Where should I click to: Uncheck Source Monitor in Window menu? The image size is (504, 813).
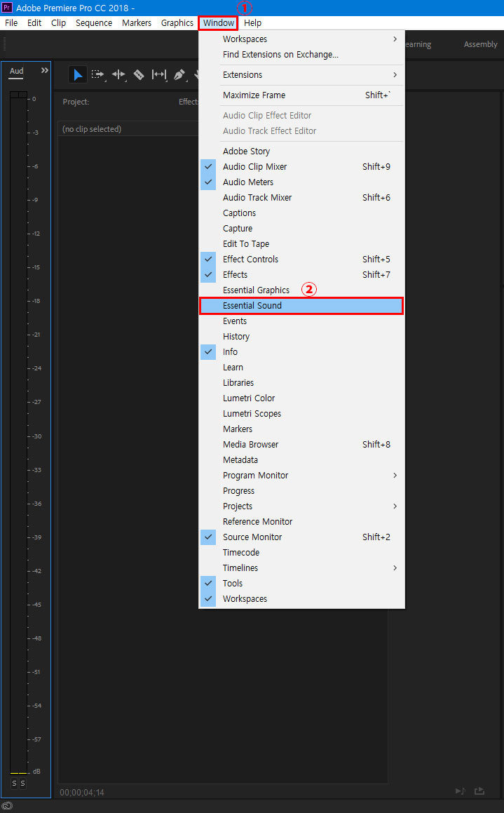tap(301, 537)
